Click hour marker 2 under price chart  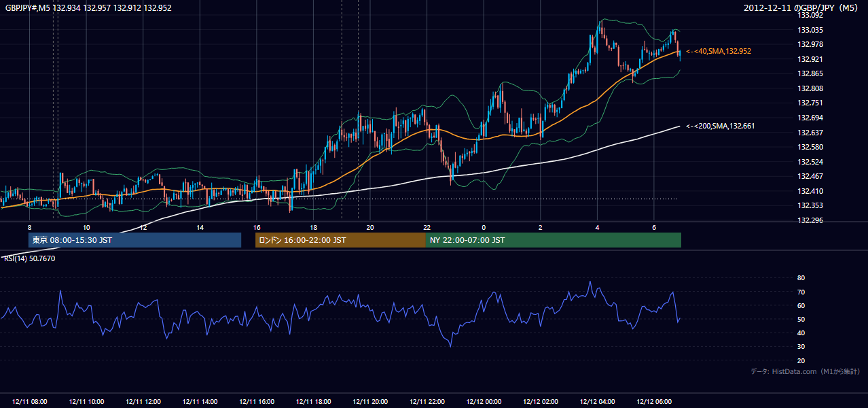click(541, 227)
